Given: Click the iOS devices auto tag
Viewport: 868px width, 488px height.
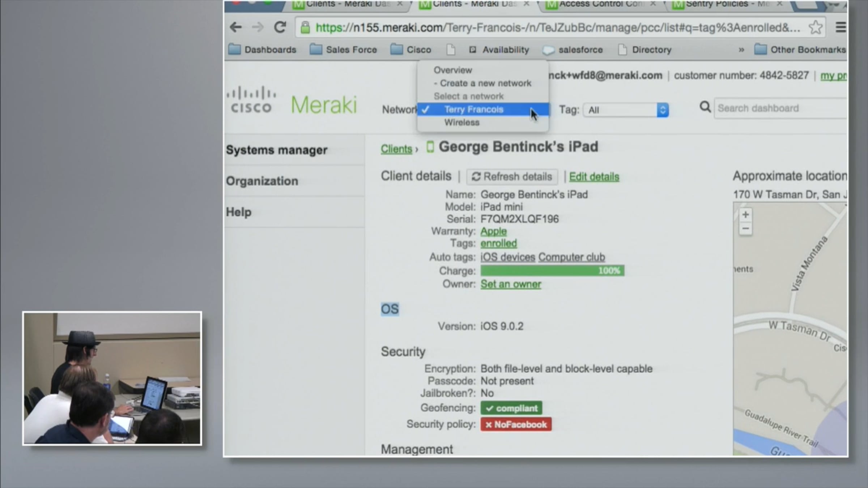Looking at the screenshot, I should (x=507, y=257).
